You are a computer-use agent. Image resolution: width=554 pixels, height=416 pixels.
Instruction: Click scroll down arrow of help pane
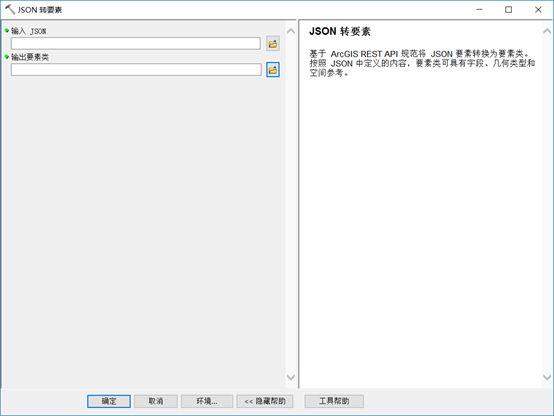tap(547, 377)
